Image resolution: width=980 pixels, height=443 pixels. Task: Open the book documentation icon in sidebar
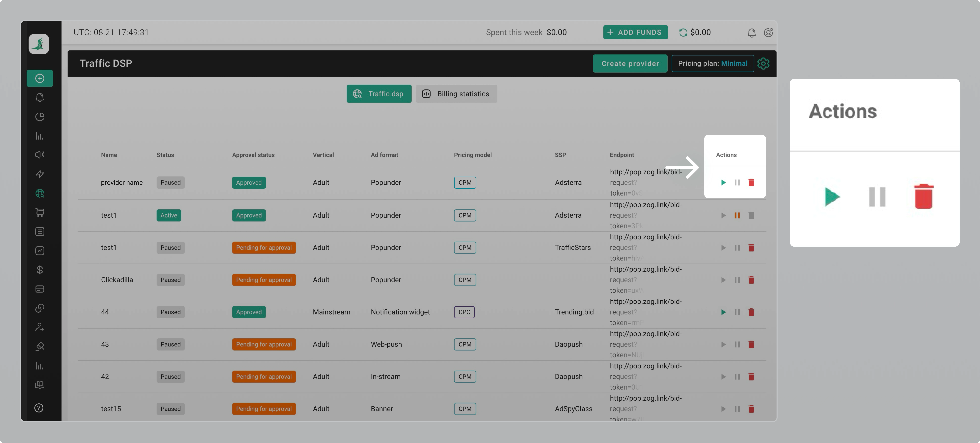click(x=40, y=385)
